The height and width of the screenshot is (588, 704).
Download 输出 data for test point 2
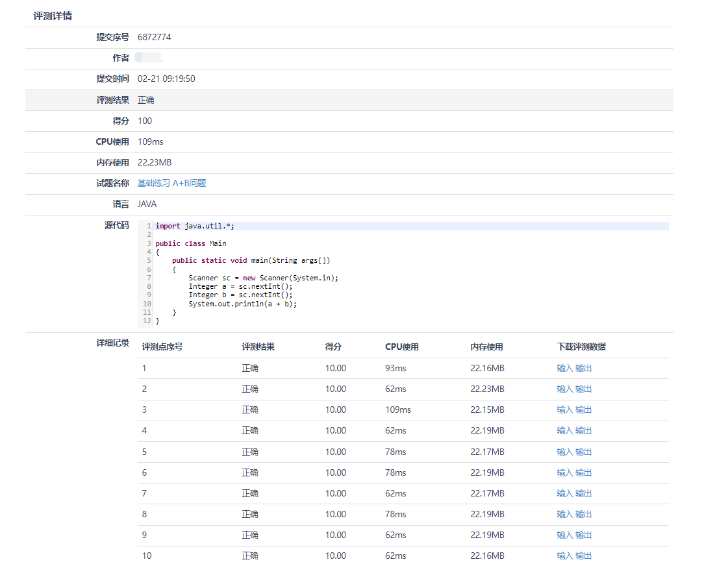click(584, 389)
